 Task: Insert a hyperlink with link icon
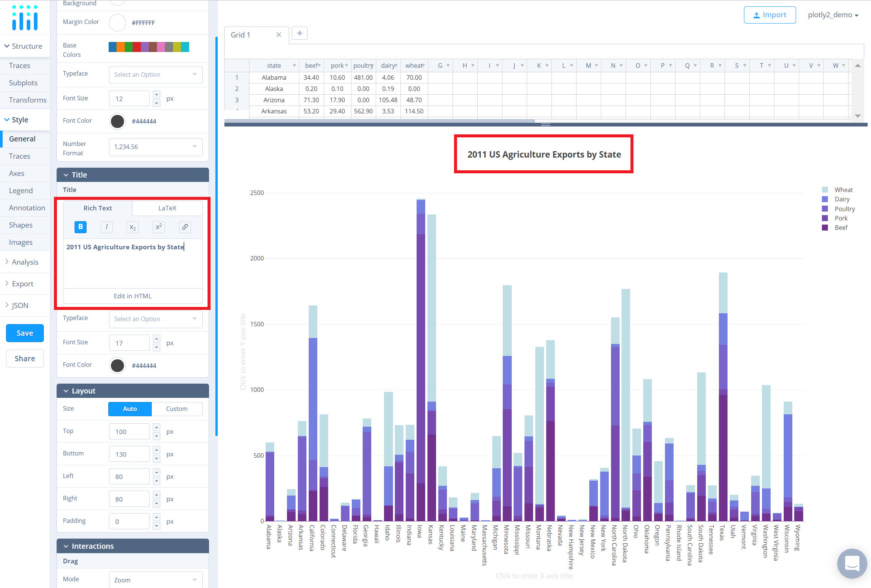(x=185, y=227)
